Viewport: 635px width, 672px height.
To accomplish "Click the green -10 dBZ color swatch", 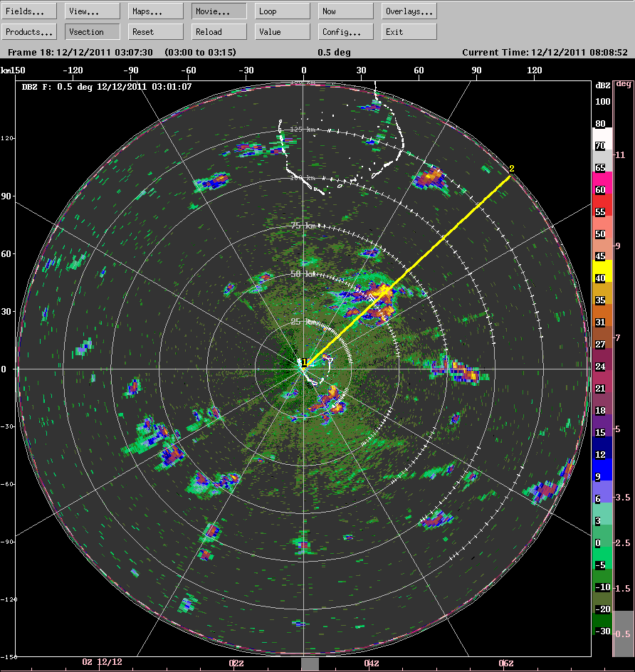I will click(602, 579).
